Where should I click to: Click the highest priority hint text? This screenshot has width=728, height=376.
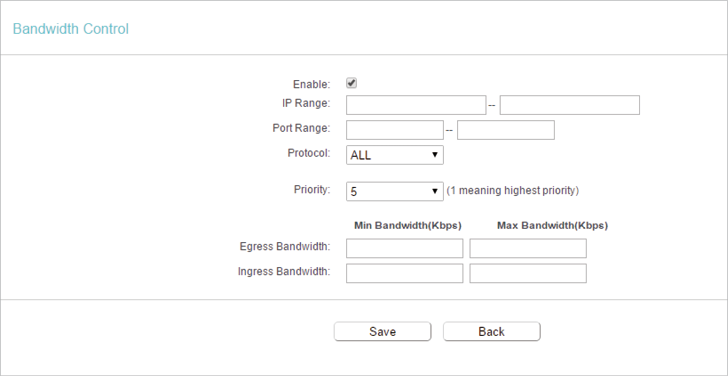pos(513,191)
